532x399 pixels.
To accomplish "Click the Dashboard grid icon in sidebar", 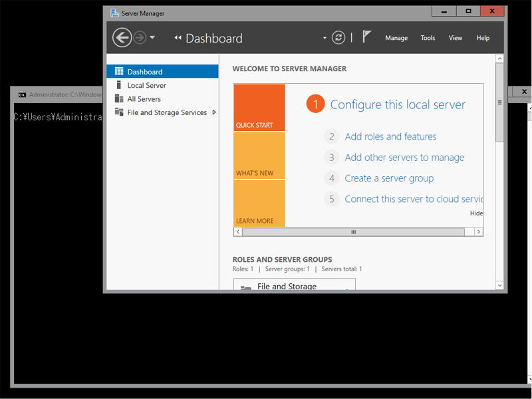I will [119, 71].
